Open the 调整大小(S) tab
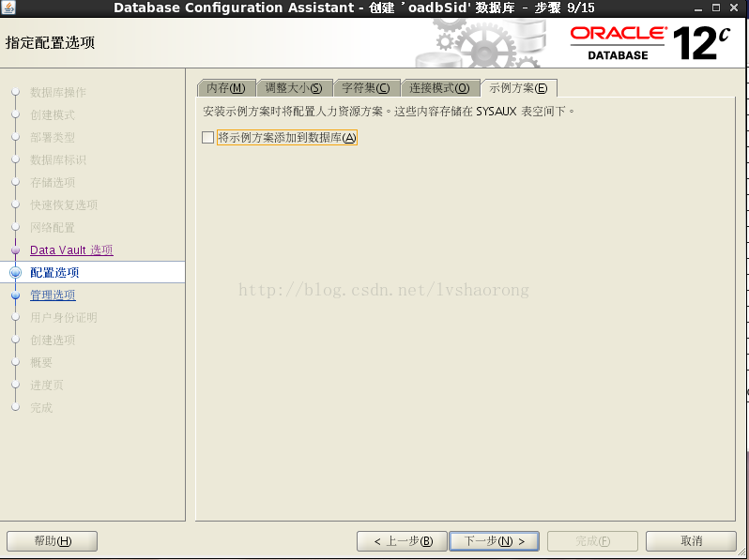The image size is (749, 560). [x=294, y=88]
